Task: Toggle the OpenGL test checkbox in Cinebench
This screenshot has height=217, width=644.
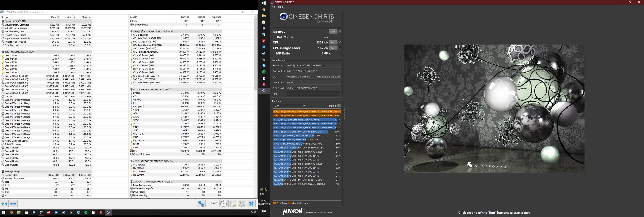Action: coord(340,32)
